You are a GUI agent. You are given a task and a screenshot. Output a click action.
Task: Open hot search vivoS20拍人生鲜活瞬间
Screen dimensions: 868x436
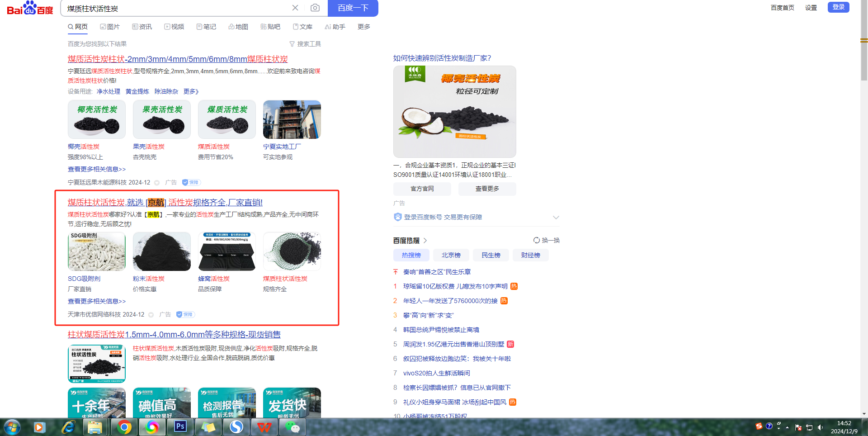click(x=437, y=373)
